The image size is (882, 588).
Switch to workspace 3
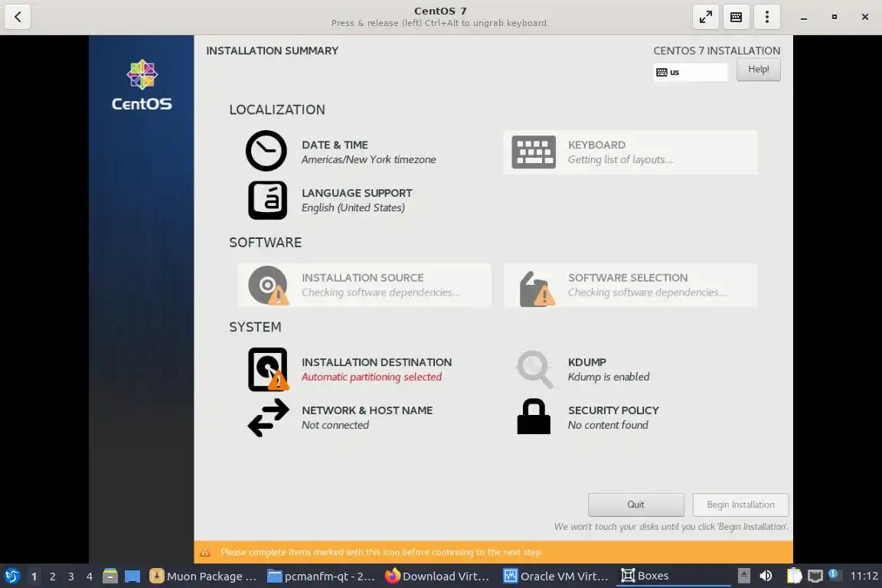pyautogui.click(x=71, y=577)
